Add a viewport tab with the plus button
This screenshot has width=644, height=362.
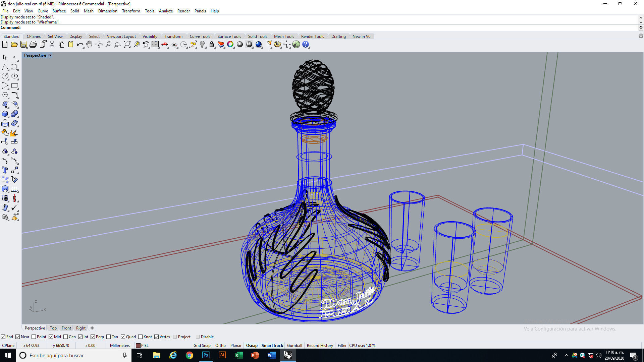[x=92, y=328]
